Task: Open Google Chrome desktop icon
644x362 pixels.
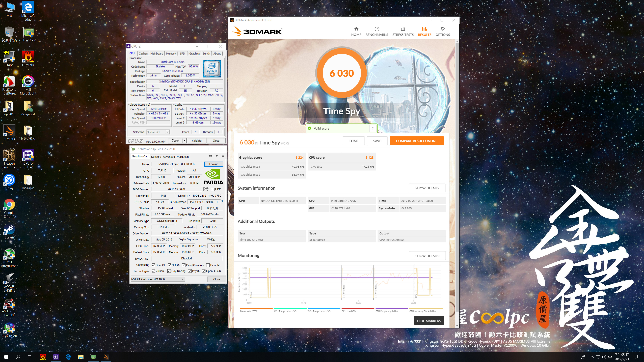Action: [9, 208]
